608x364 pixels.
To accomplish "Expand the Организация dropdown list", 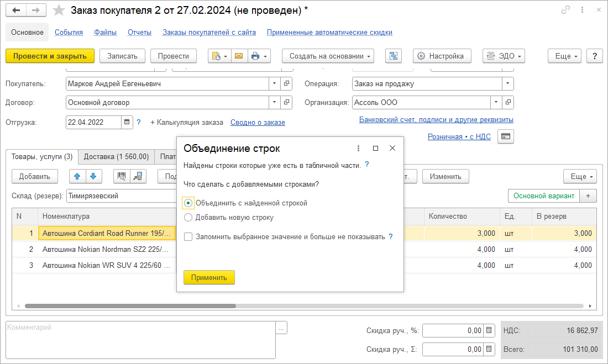I will coord(496,102).
